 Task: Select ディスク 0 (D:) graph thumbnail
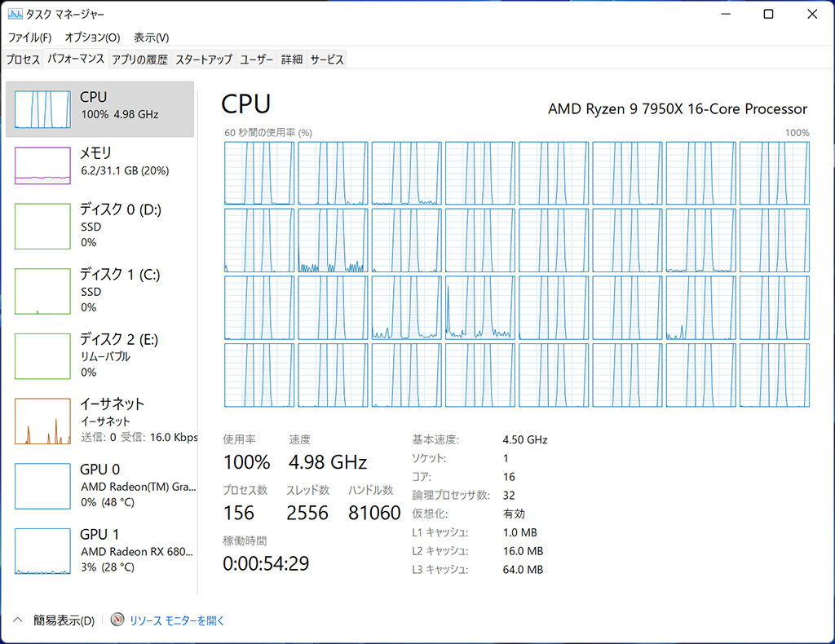42,226
